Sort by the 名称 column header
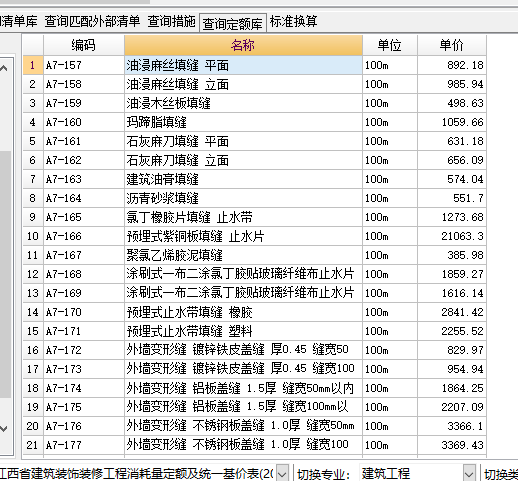Screen dimensions: 518x481 click(x=243, y=45)
